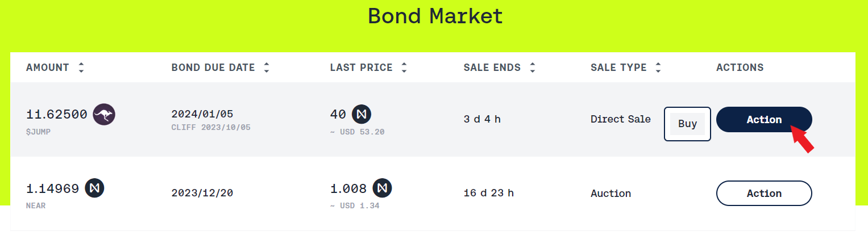Sort by Bond Due Date arrows icon
This screenshot has height=252, width=868.
pos(267,68)
